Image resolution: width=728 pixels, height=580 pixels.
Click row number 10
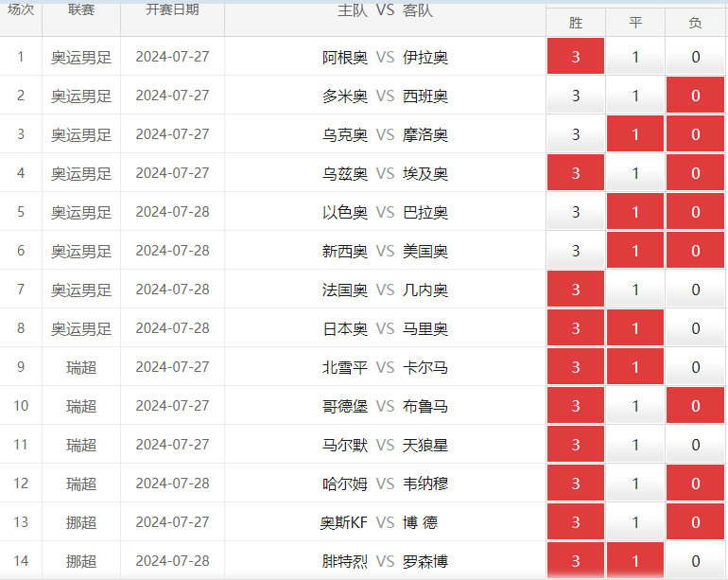click(21, 406)
